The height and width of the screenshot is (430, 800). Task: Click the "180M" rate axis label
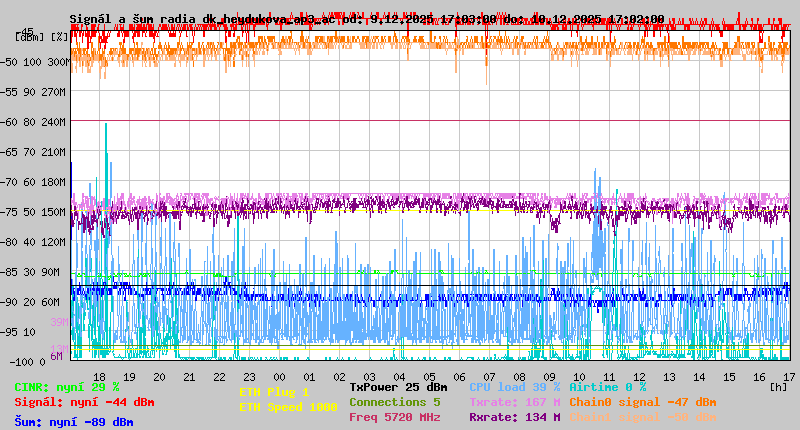[x=54, y=182]
